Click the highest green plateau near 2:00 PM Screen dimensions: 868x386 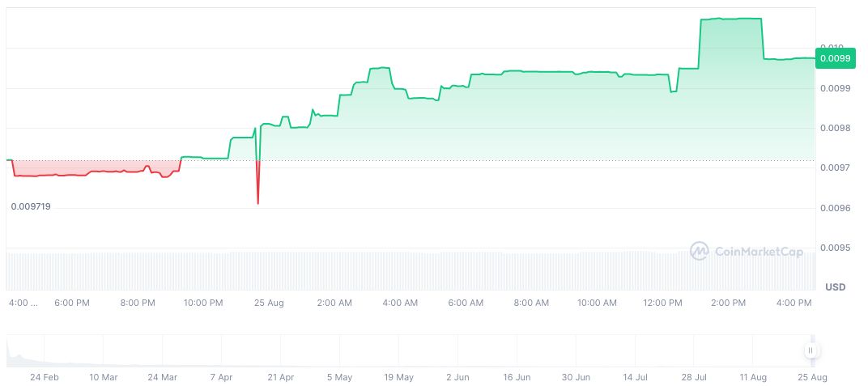(x=730, y=19)
